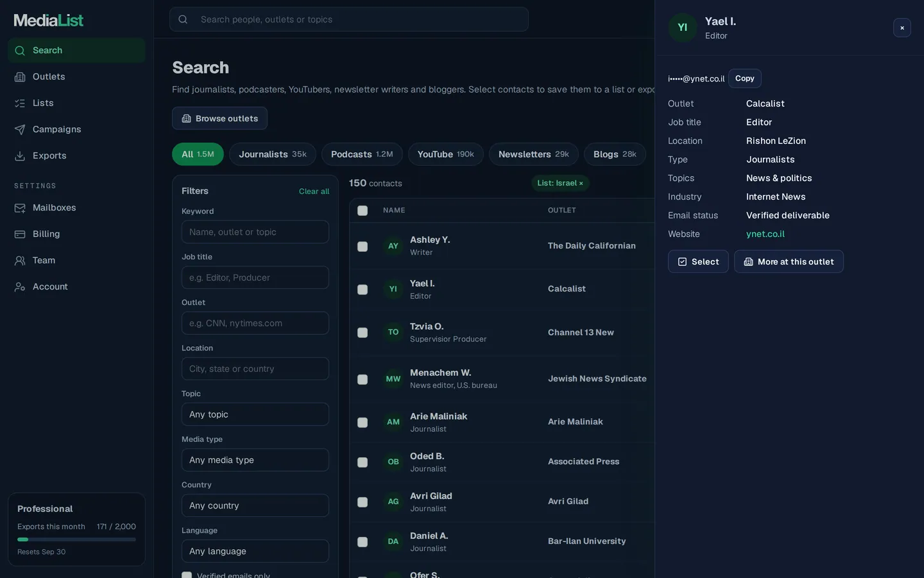Screen dimensions: 924x578
Task: Expand the Country dropdown
Action: coord(255,505)
